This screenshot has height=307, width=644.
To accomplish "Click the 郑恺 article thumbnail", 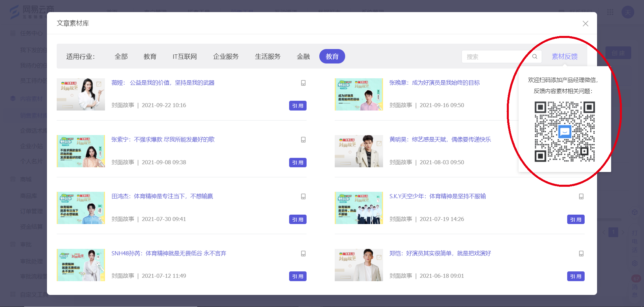I will (x=359, y=265).
